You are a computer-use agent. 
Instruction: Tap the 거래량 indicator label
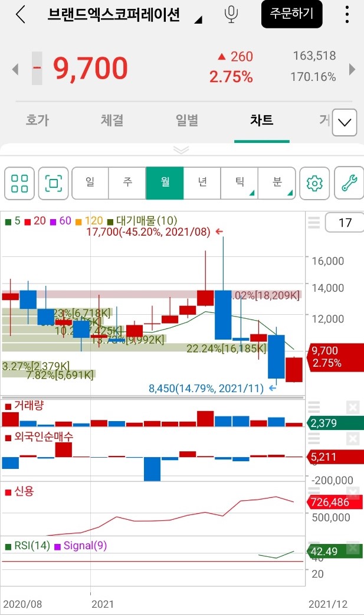(24, 405)
